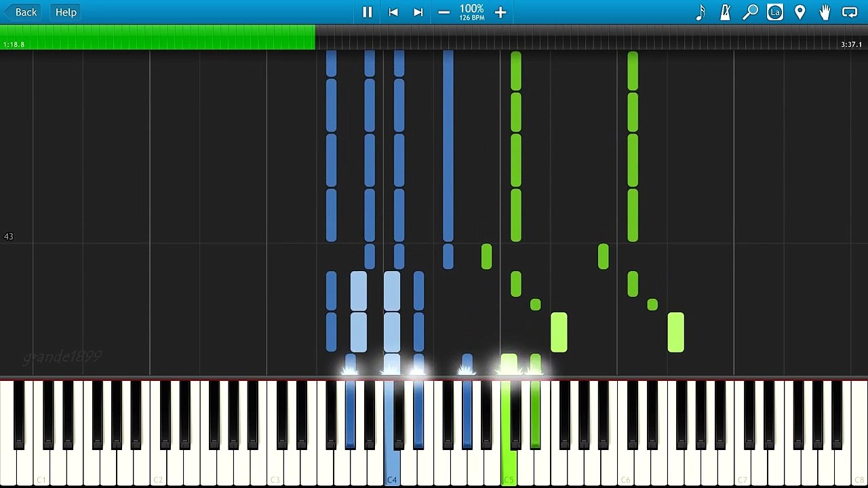Play the C1 piano key
Image resolution: width=868 pixels, height=488 pixels.
coord(41,468)
